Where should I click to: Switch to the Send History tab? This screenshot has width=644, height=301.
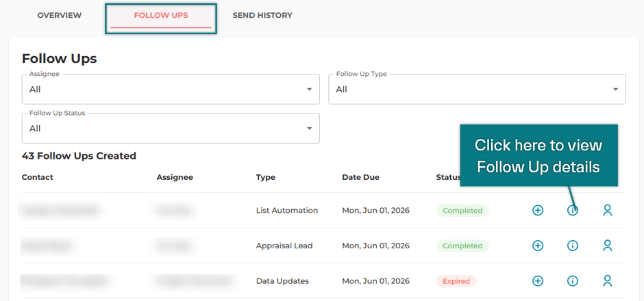click(x=262, y=16)
